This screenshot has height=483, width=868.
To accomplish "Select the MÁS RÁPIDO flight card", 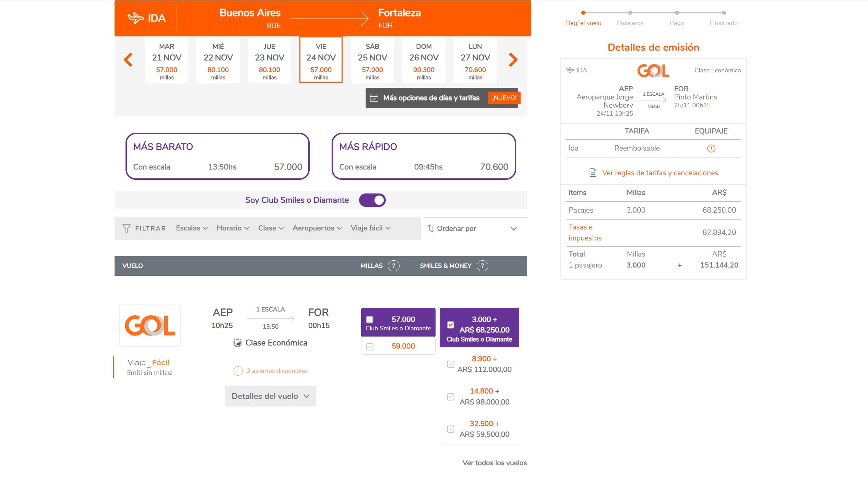I will pyautogui.click(x=424, y=156).
